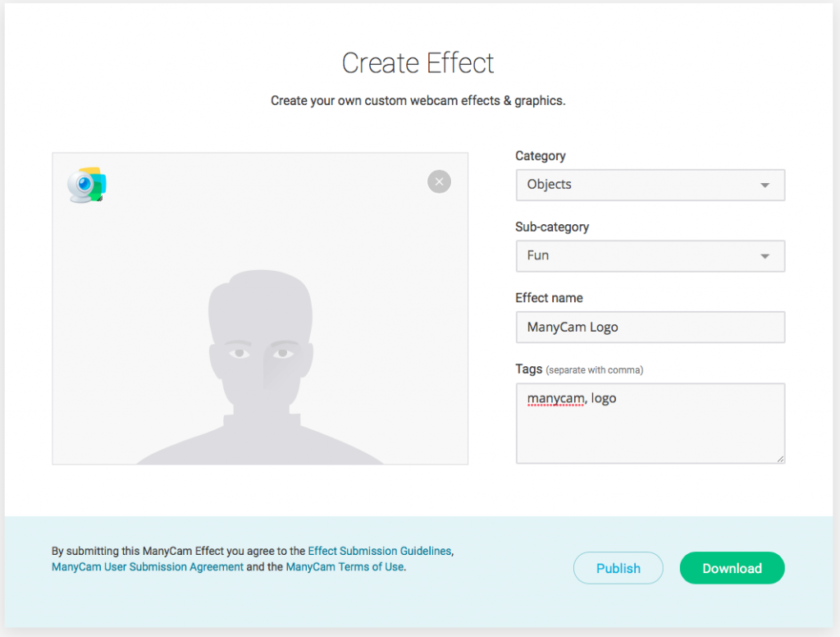The width and height of the screenshot is (840, 637).
Task: Click the Publish button
Action: 618,567
